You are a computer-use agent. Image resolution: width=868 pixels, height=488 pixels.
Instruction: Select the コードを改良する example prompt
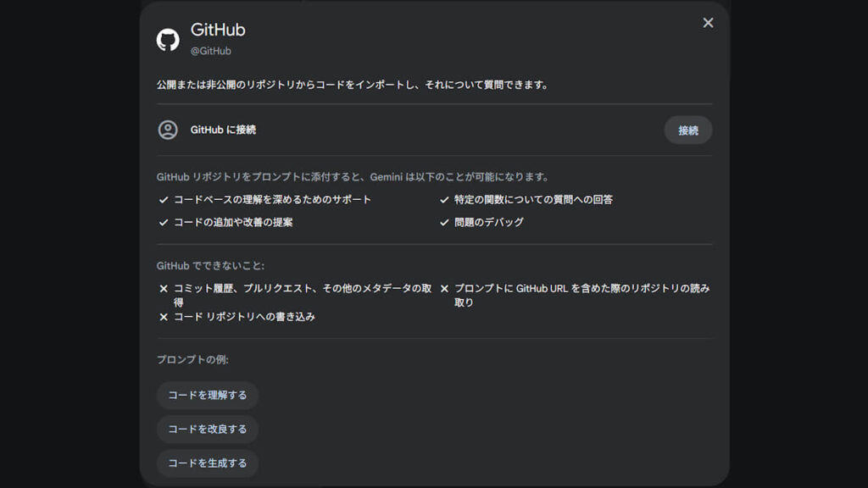pyautogui.click(x=208, y=429)
